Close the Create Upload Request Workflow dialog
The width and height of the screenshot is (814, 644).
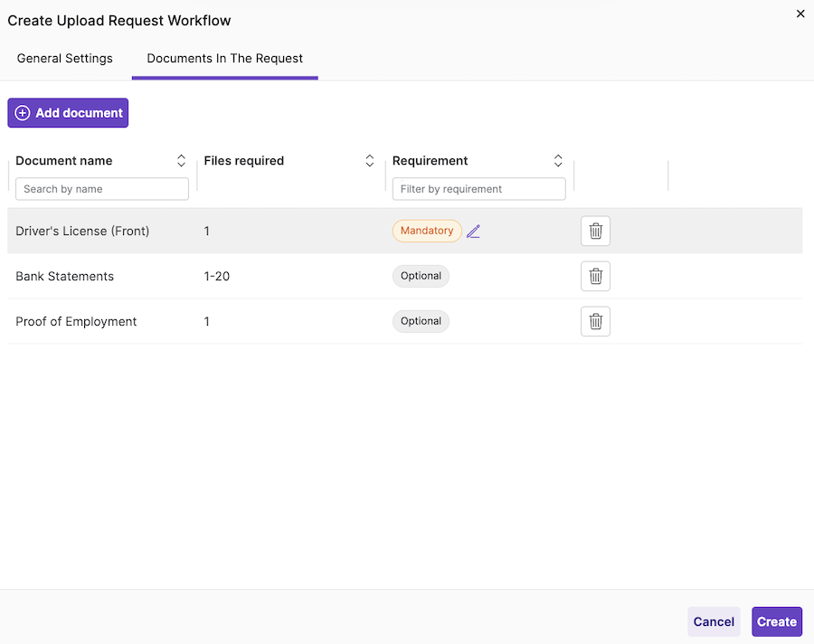(x=800, y=14)
